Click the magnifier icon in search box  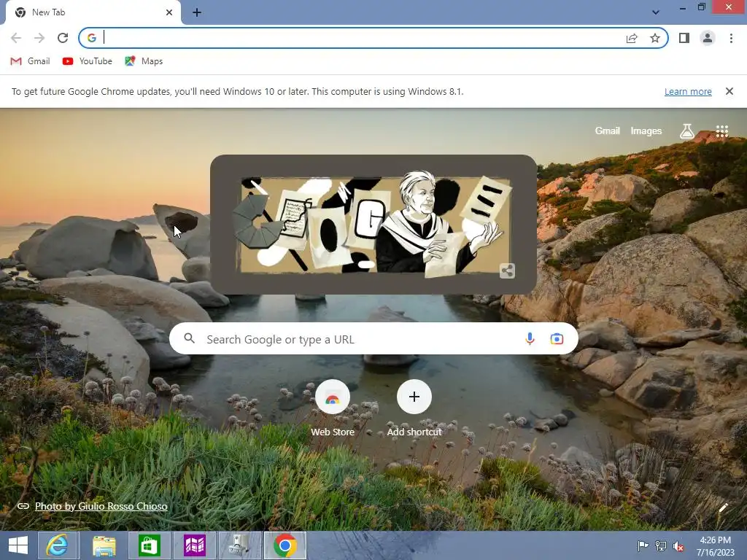tap(189, 338)
